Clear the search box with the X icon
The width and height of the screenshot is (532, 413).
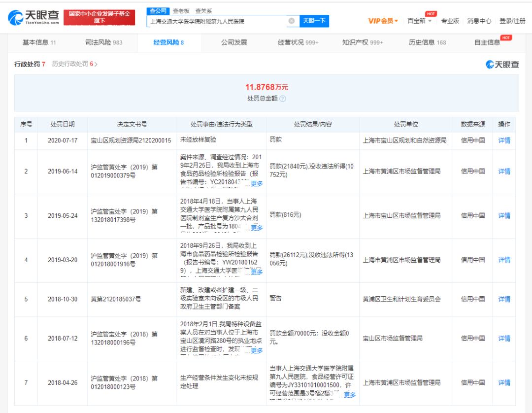292,21
